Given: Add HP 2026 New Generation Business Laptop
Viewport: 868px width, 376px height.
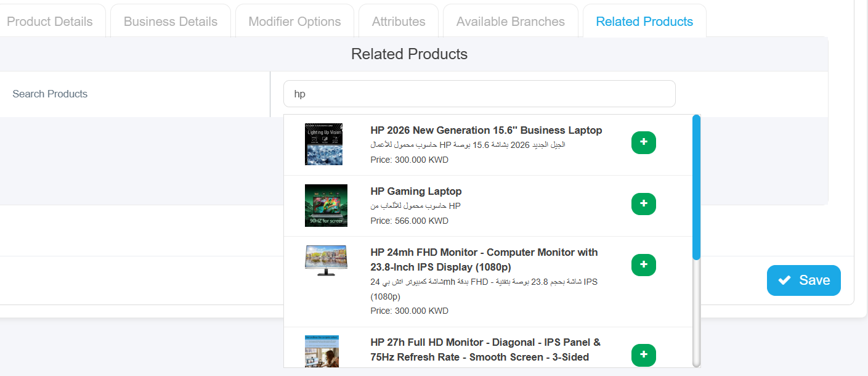Looking at the screenshot, I should (644, 142).
